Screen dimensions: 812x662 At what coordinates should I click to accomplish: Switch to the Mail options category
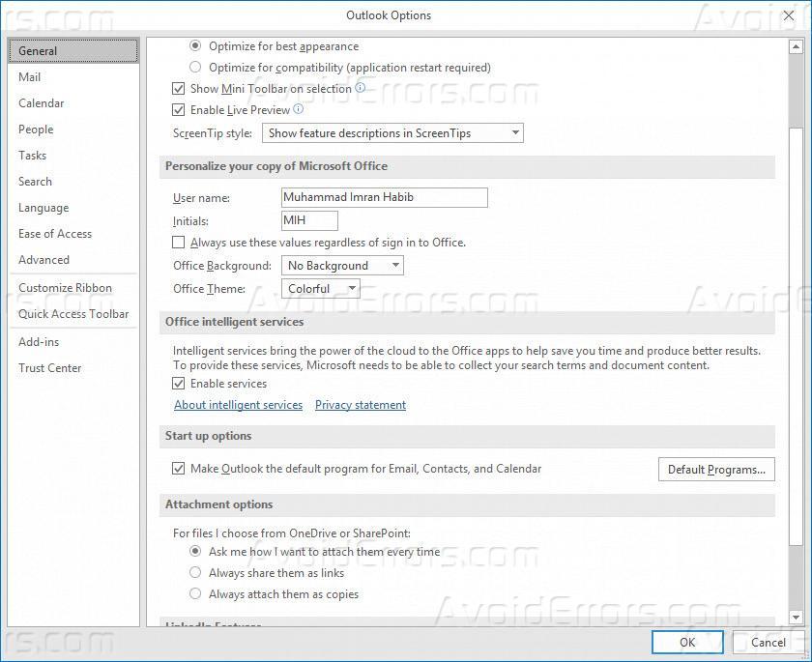pos(30,77)
